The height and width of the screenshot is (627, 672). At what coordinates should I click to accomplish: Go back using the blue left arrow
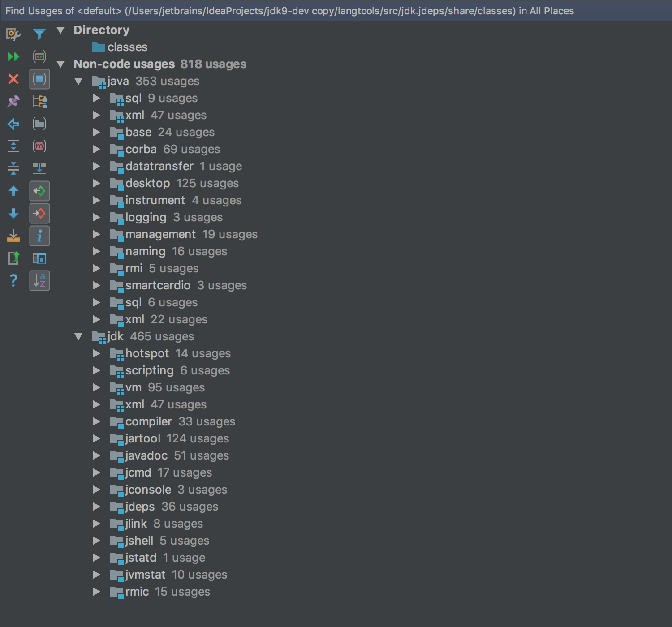(13, 124)
